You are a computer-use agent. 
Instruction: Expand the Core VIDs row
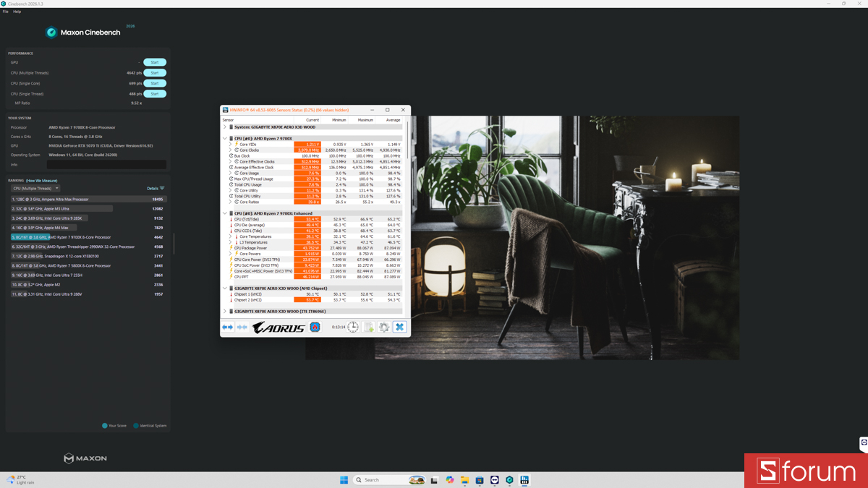coord(231,145)
